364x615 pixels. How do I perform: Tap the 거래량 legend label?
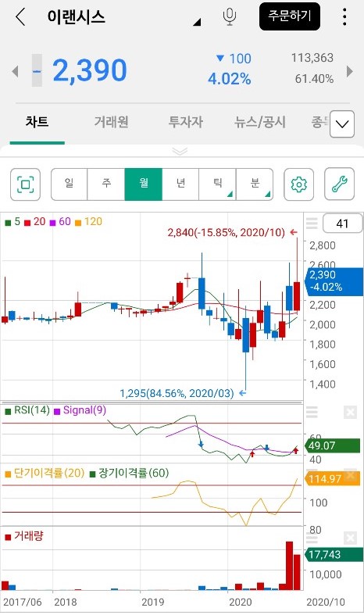click(24, 536)
